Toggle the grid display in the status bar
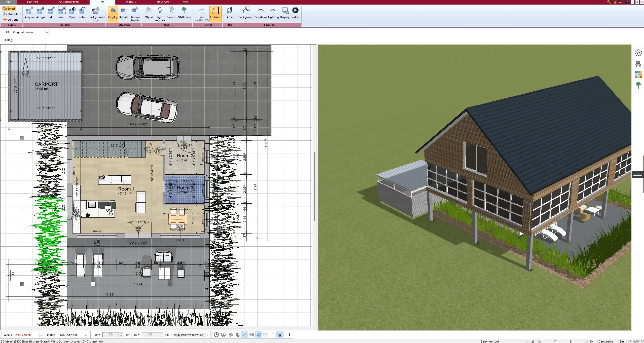The width and height of the screenshot is (644, 343). point(273,335)
